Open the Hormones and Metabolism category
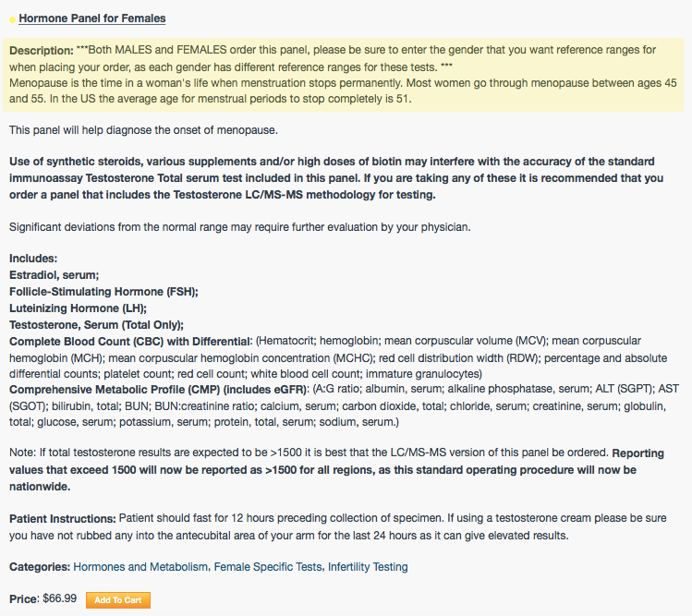The image size is (692, 616). tap(140, 567)
